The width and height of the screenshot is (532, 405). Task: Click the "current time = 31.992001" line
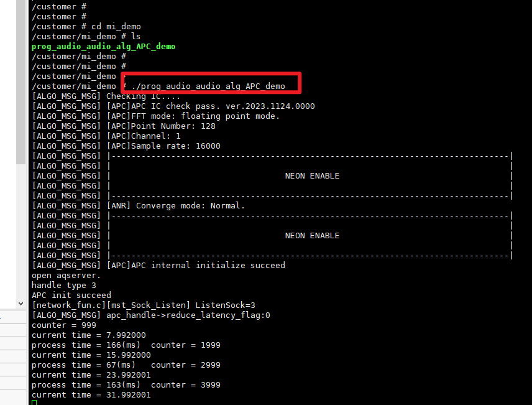pyautogui.click(x=91, y=395)
